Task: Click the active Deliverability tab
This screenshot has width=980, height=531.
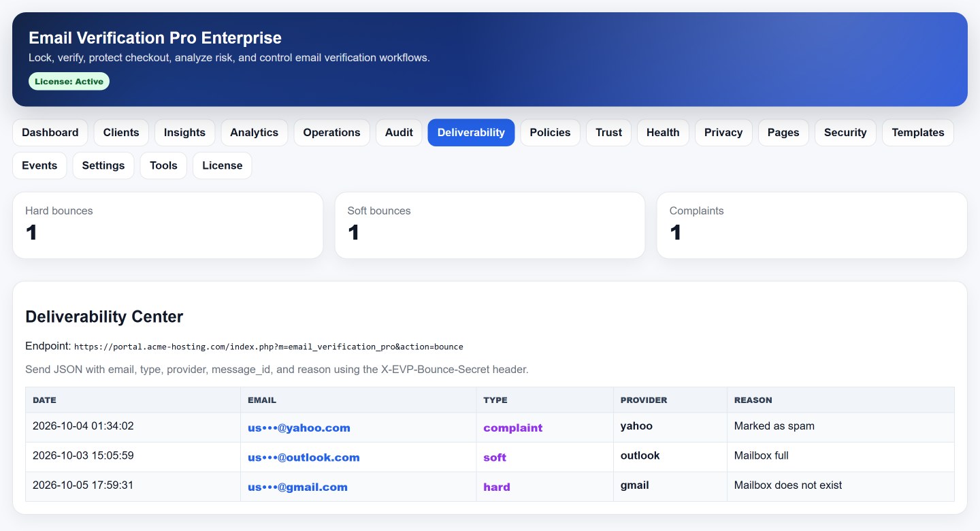Action: pyautogui.click(x=471, y=133)
